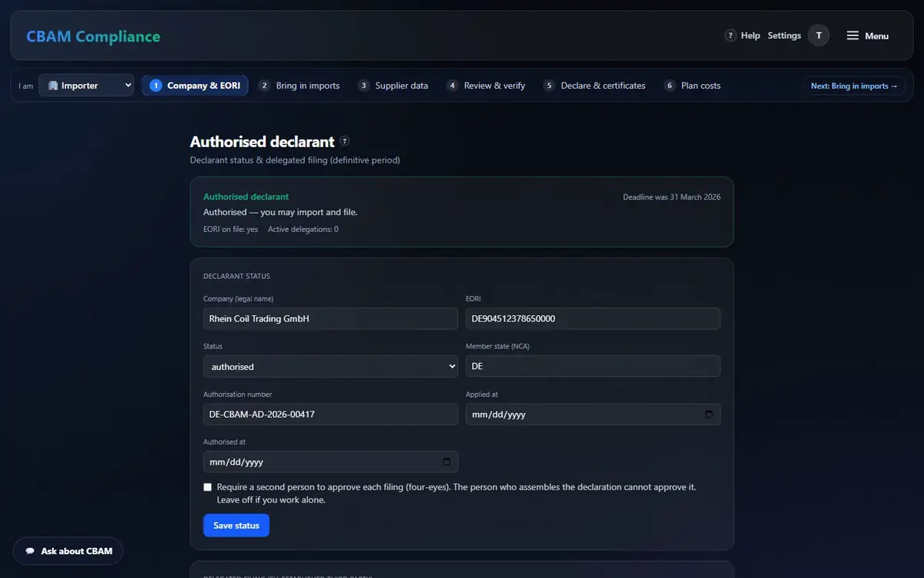The image size is (924, 578).
Task: Click the T user avatar
Action: click(819, 35)
